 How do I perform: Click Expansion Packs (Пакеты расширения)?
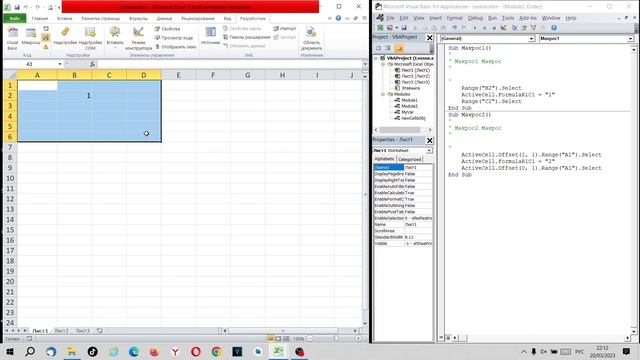pyautogui.click(x=247, y=37)
